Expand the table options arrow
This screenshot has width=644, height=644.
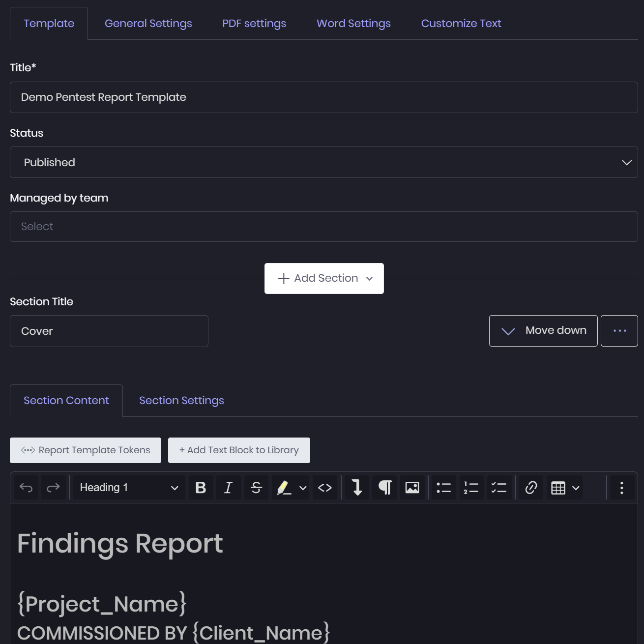click(x=576, y=488)
